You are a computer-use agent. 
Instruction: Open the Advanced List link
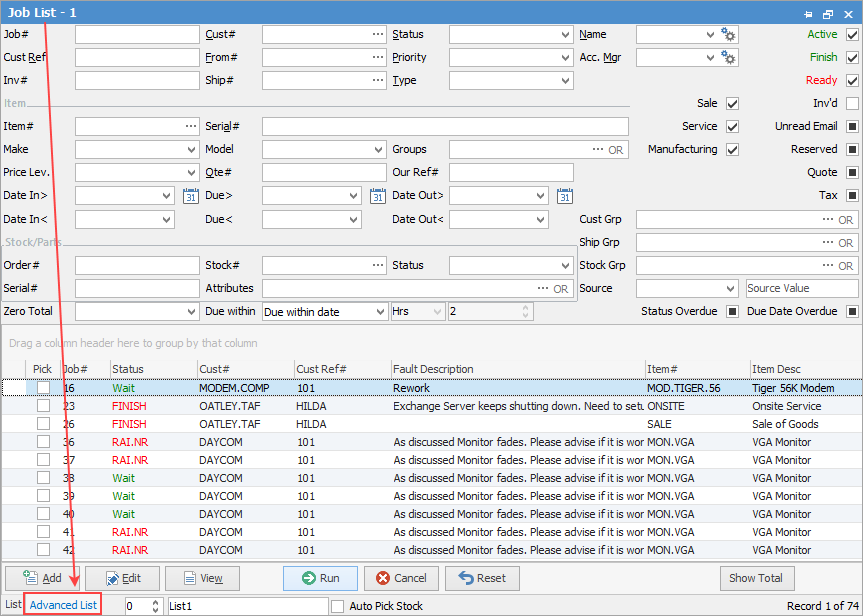click(x=63, y=605)
